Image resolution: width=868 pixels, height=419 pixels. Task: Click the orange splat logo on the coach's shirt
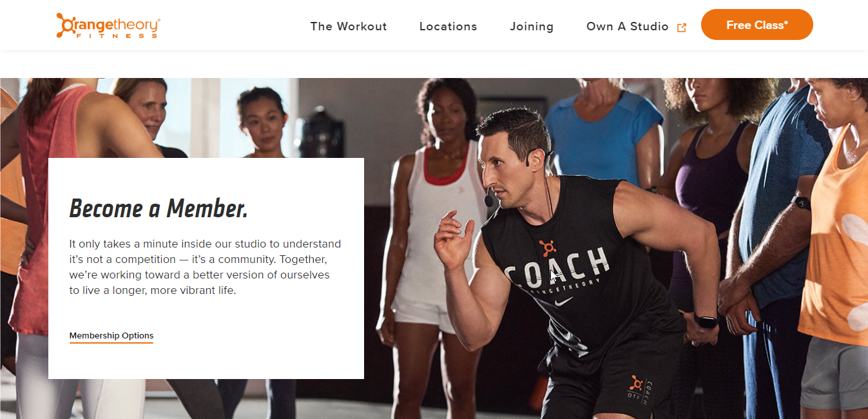(548, 248)
